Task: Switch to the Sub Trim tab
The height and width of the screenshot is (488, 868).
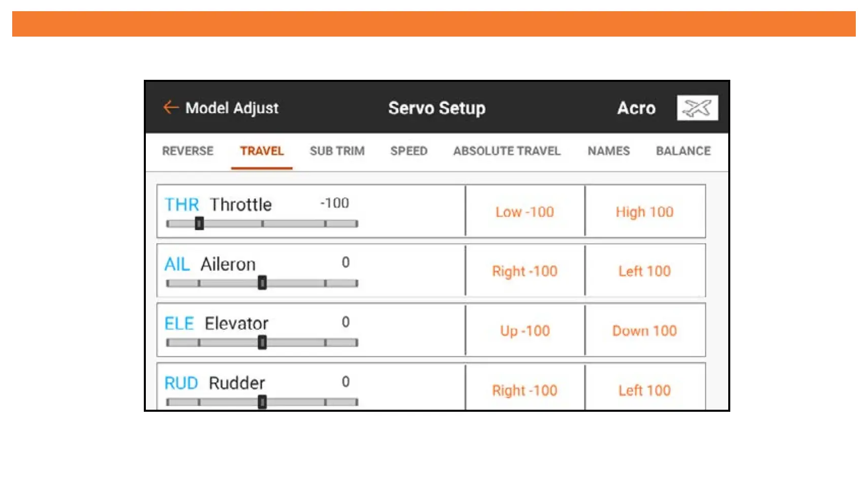Action: click(337, 151)
